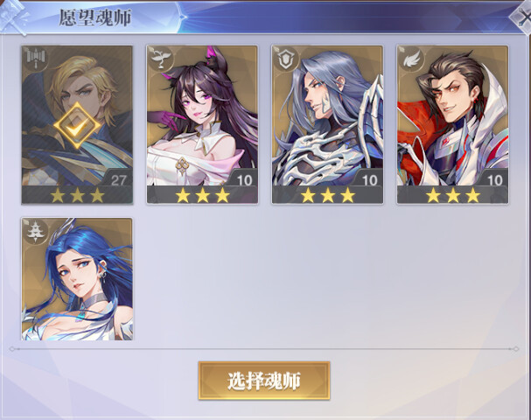Select the blue-haired woman card

pos(77,279)
